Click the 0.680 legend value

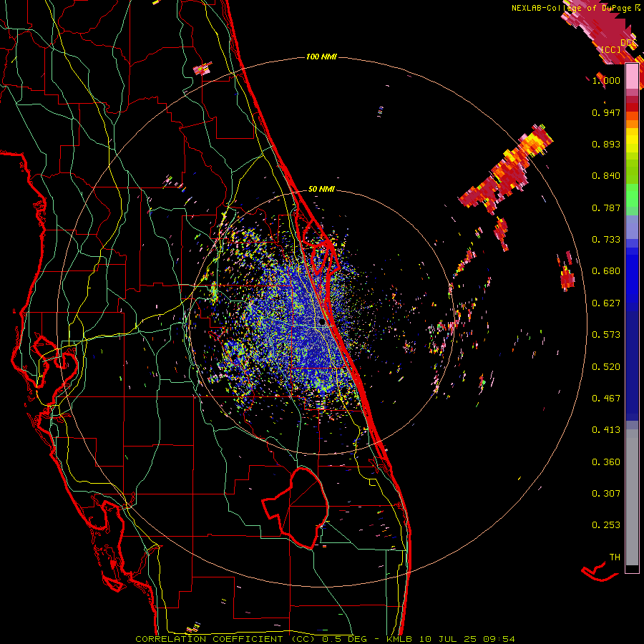tap(606, 271)
